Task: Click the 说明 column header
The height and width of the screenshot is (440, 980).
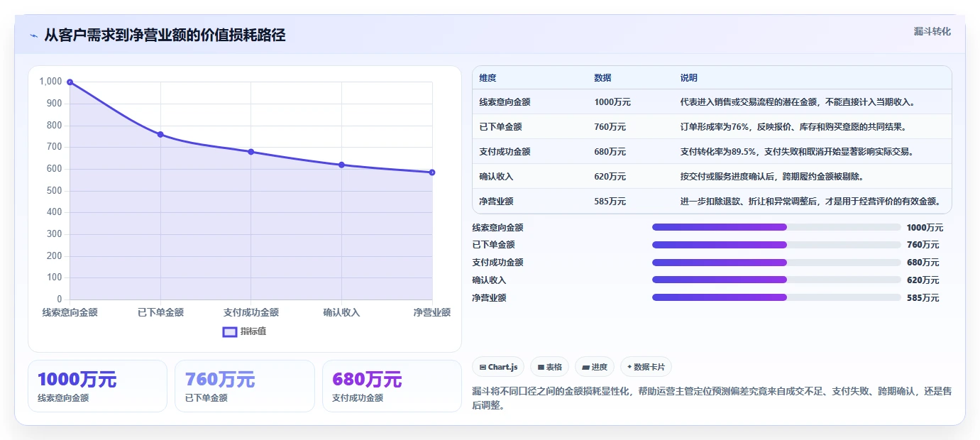Action: pyautogui.click(x=689, y=78)
